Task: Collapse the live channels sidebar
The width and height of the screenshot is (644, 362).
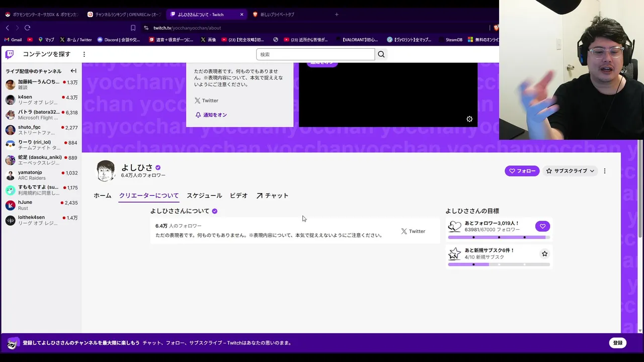Action: point(73,71)
